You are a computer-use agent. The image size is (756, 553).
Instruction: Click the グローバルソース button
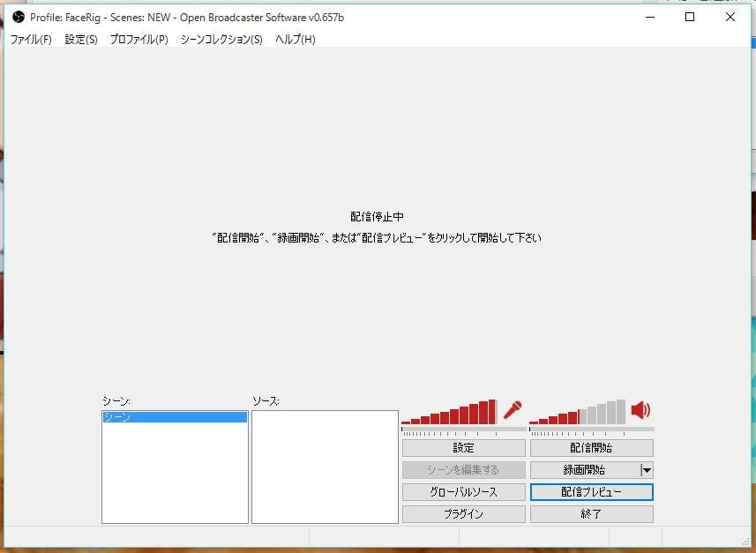click(464, 492)
